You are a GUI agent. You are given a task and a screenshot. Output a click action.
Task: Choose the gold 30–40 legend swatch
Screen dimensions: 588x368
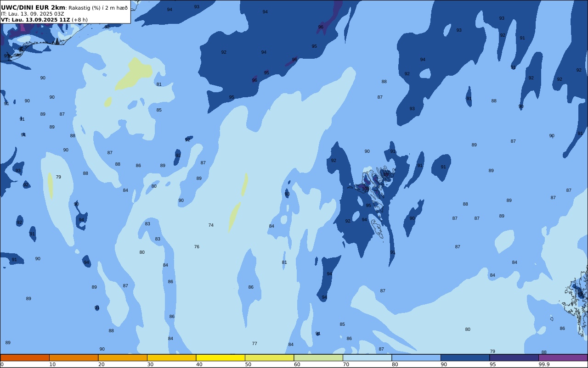(171, 357)
